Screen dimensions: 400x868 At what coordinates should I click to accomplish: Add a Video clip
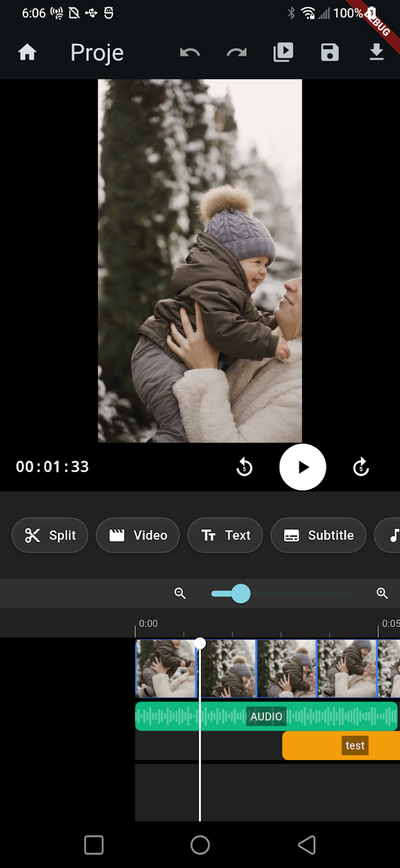tap(138, 535)
